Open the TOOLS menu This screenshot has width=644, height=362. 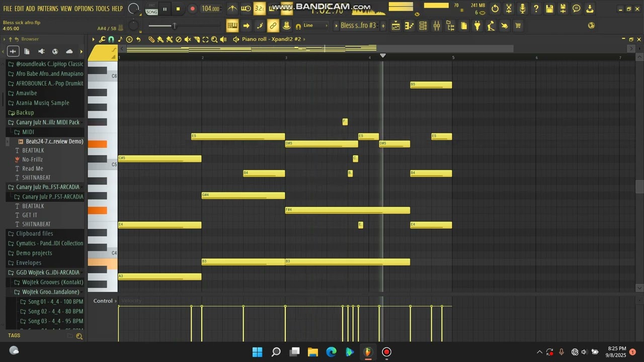point(103,9)
